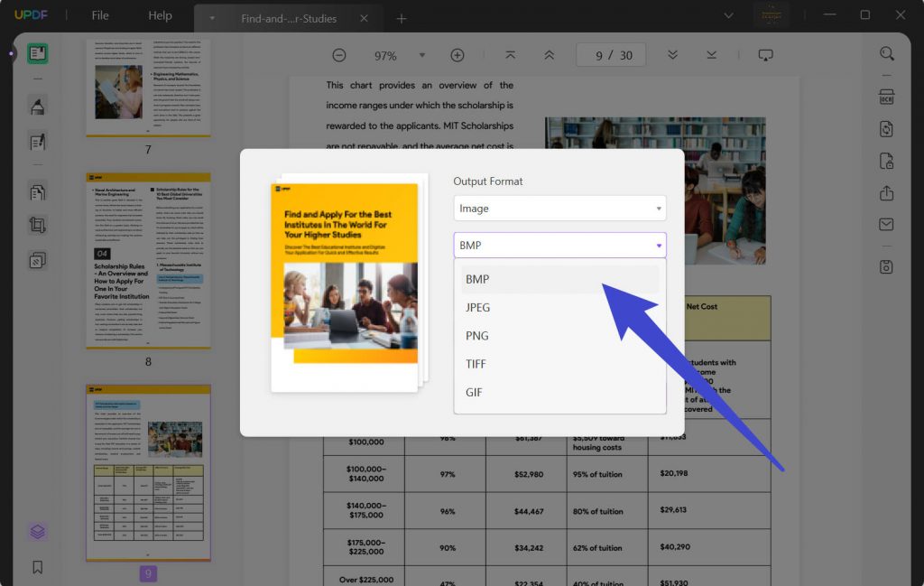The image size is (924, 586).
Task: Click the purple layers icon in the sidebar
Action: pos(37,533)
